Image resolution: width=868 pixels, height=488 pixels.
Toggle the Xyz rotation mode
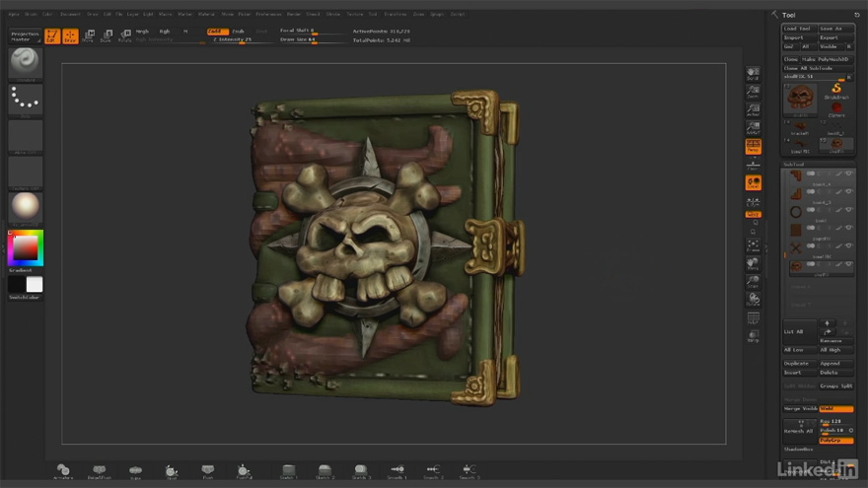pos(753,214)
